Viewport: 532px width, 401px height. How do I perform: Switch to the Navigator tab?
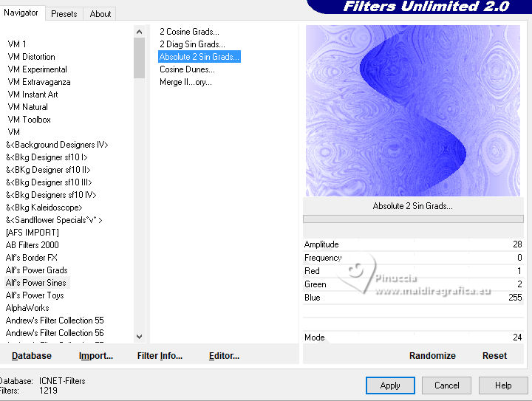tap(21, 13)
